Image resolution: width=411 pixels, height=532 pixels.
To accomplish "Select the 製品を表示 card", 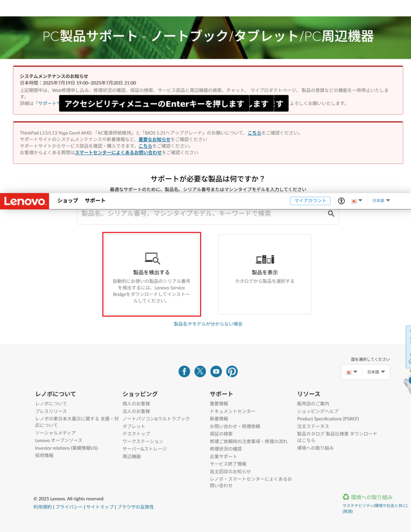I will tap(265, 274).
